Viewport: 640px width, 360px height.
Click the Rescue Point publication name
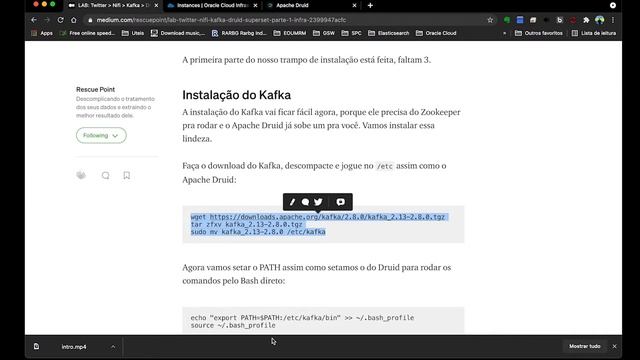click(96, 89)
